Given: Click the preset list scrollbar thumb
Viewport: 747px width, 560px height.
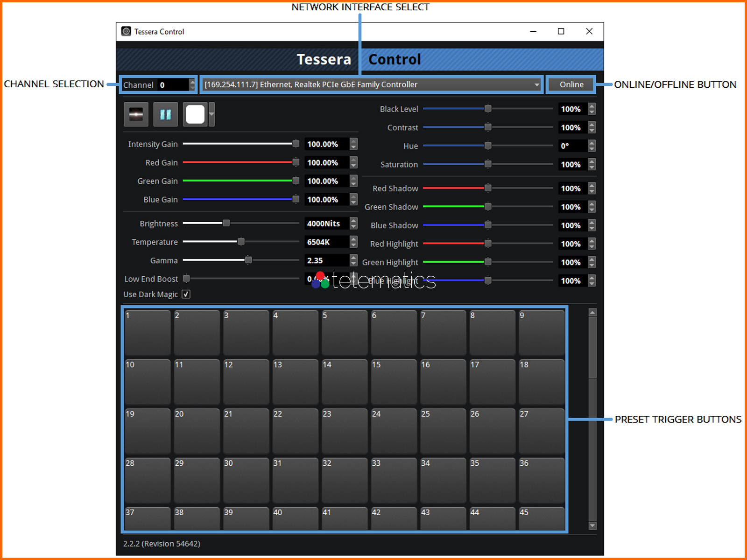Looking at the screenshot, I should [592, 347].
